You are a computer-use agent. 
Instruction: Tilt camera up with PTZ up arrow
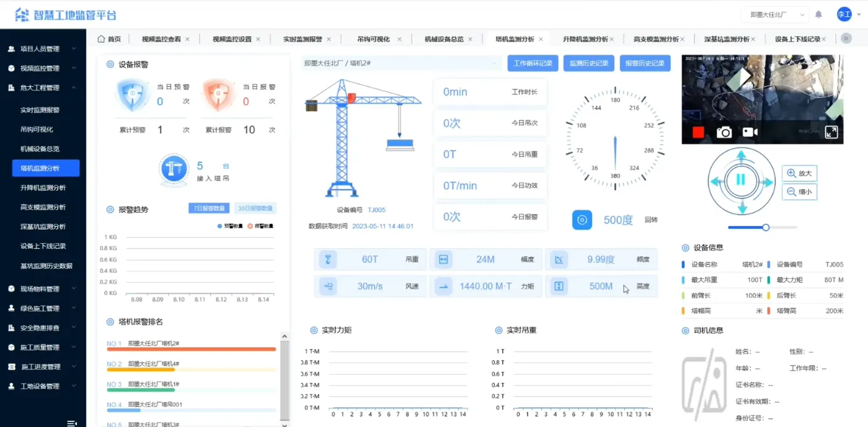tap(740, 156)
